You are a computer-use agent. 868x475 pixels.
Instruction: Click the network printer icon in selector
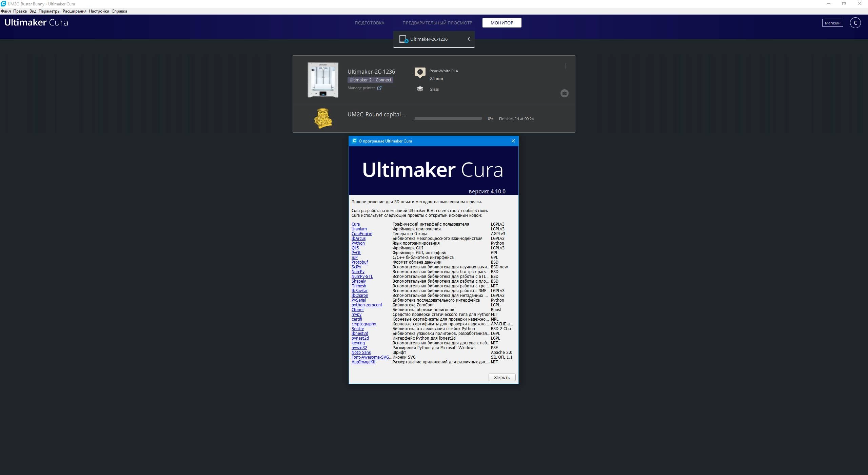(403, 39)
